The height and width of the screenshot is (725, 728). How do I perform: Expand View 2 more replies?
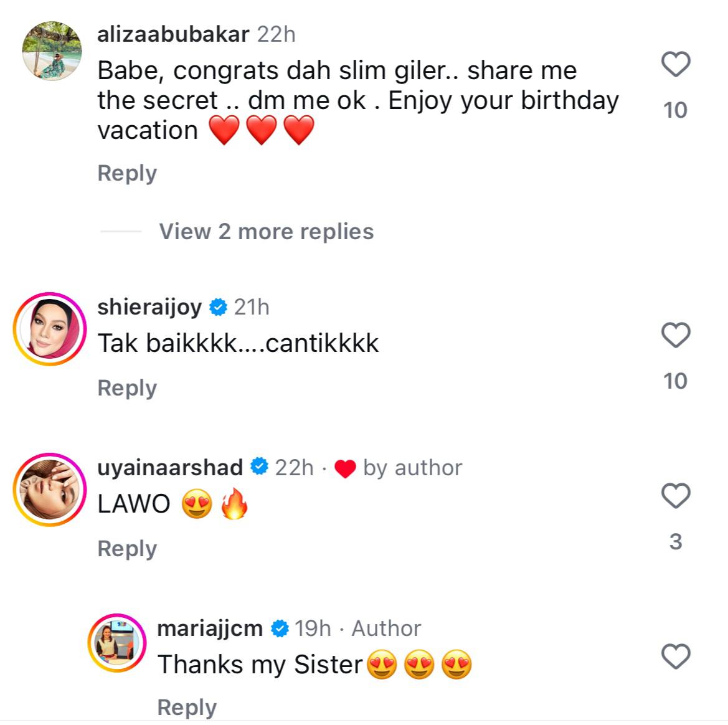(x=266, y=232)
